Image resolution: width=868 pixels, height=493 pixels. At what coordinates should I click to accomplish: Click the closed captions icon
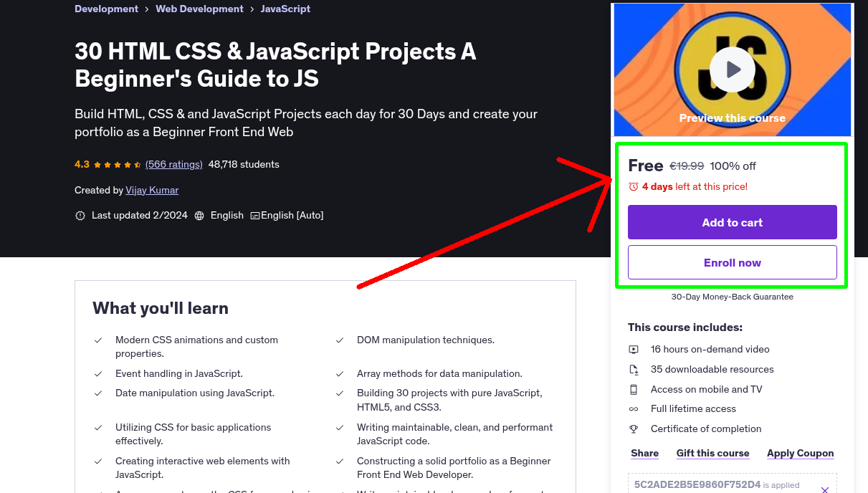pyautogui.click(x=254, y=216)
